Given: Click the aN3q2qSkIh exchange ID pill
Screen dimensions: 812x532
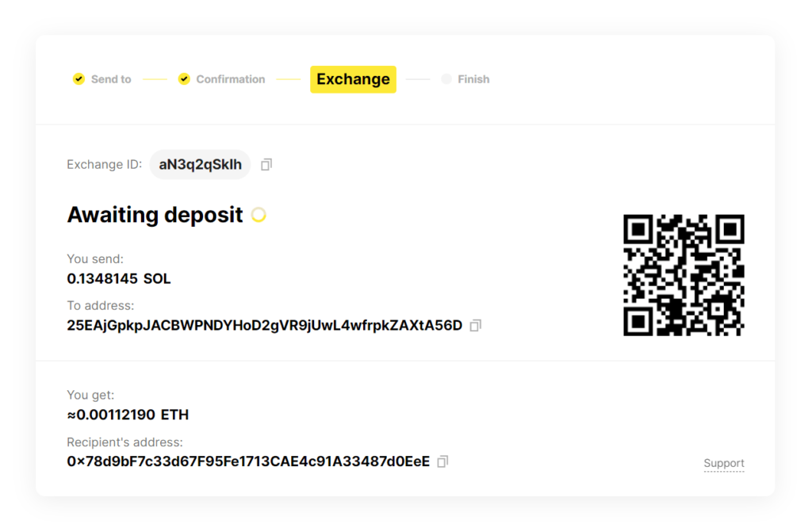Looking at the screenshot, I should pos(200,165).
